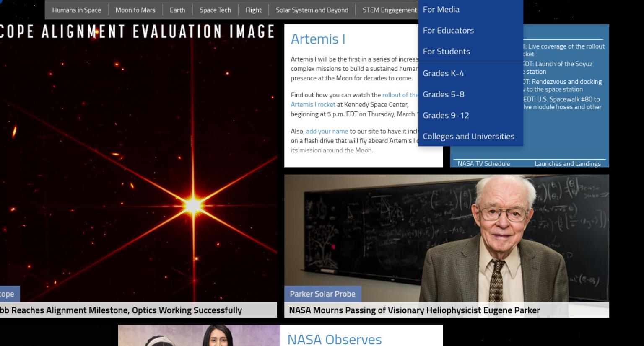Click Live coverage of the rollout text
This screenshot has height=346, width=644.
pos(564,50)
